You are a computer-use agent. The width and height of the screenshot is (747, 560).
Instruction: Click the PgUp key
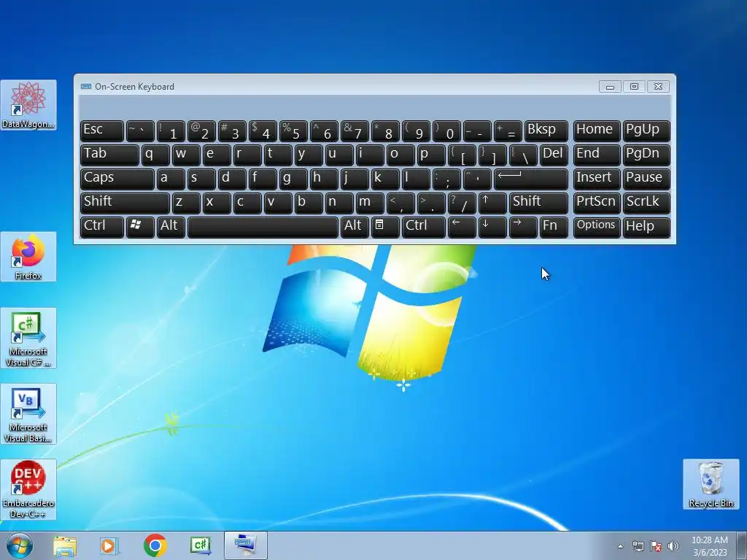646,131
